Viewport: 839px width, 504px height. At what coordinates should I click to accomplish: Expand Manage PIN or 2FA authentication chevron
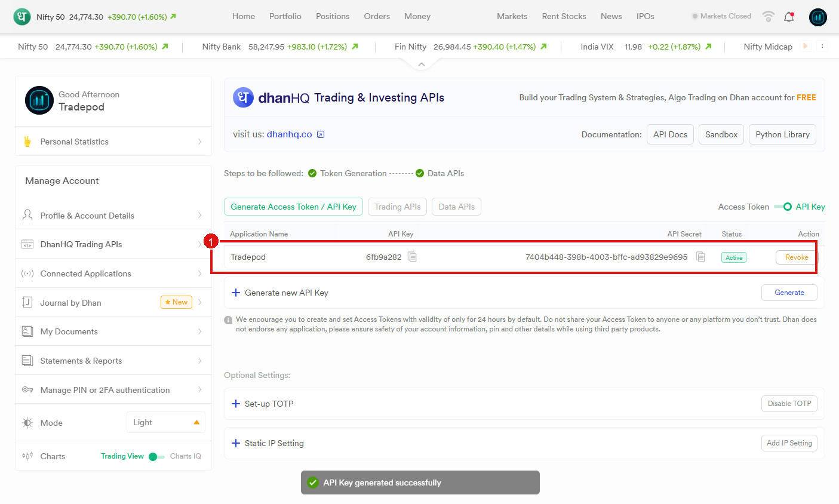click(x=199, y=390)
